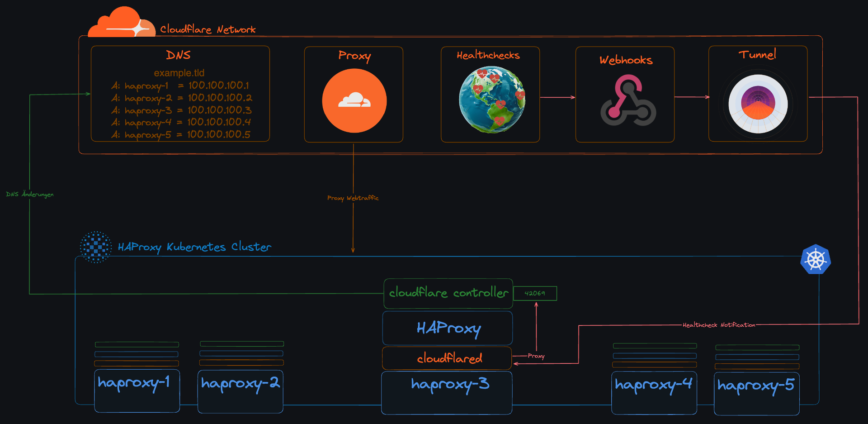Select the orange Proxy cloud circle icon
Viewport: 868px width, 424px height.
click(x=354, y=101)
